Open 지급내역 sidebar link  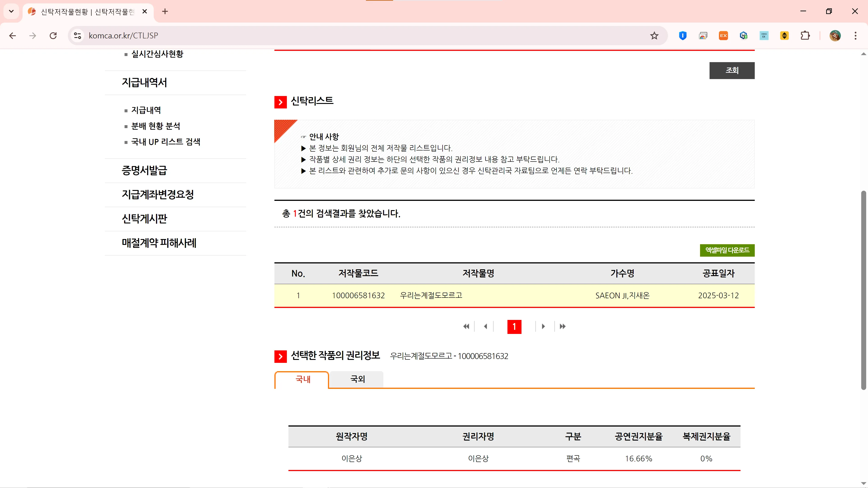click(146, 110)
